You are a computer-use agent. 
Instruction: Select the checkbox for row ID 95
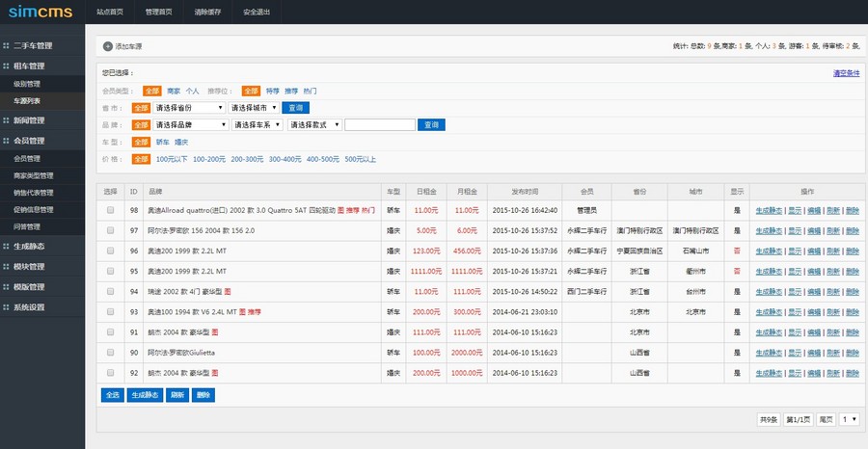110,271
